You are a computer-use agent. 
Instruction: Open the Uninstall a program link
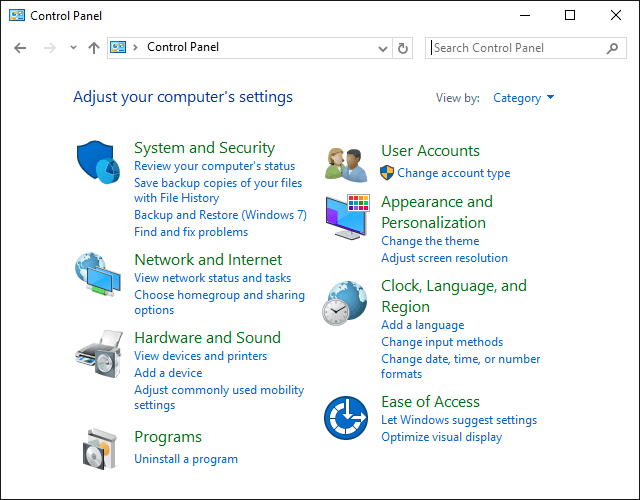coord(186,459)
